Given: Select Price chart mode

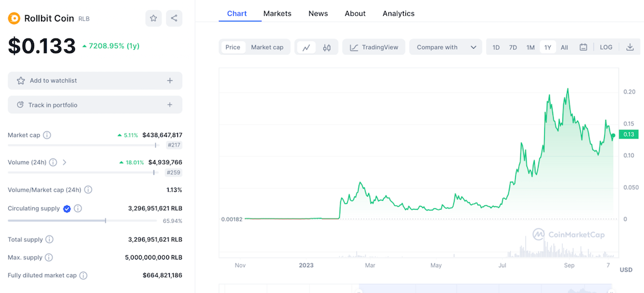Looking at the screenshot, I should point(233,47).
